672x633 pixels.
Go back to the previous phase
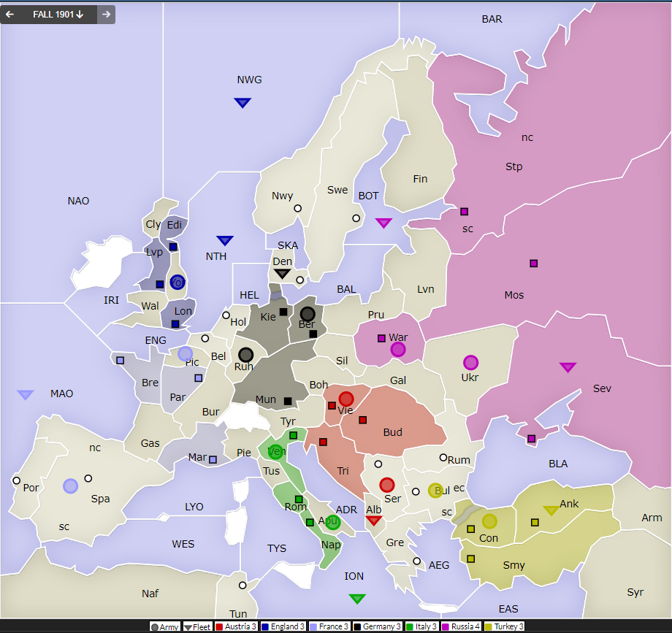pyautogui.click(x=9, y=15)
